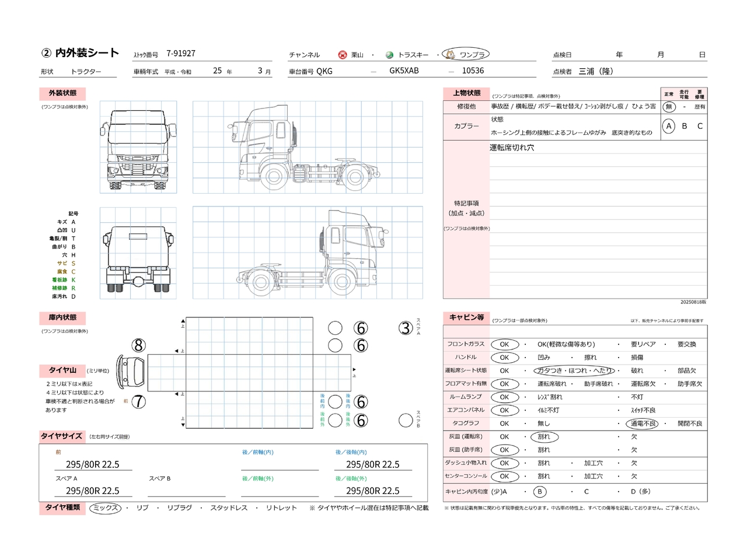Click the 上物状態 section label

pyautogui.click(x=466, y=93)
